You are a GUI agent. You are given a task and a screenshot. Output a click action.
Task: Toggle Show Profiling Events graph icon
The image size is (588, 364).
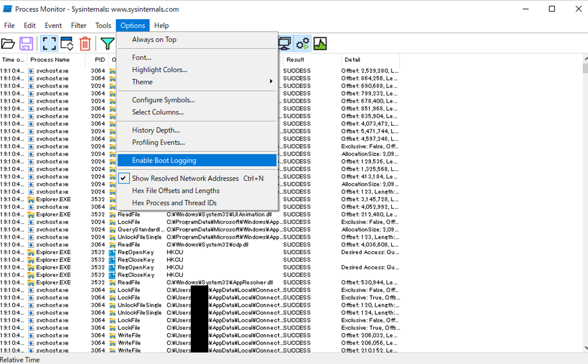[320, 44]
